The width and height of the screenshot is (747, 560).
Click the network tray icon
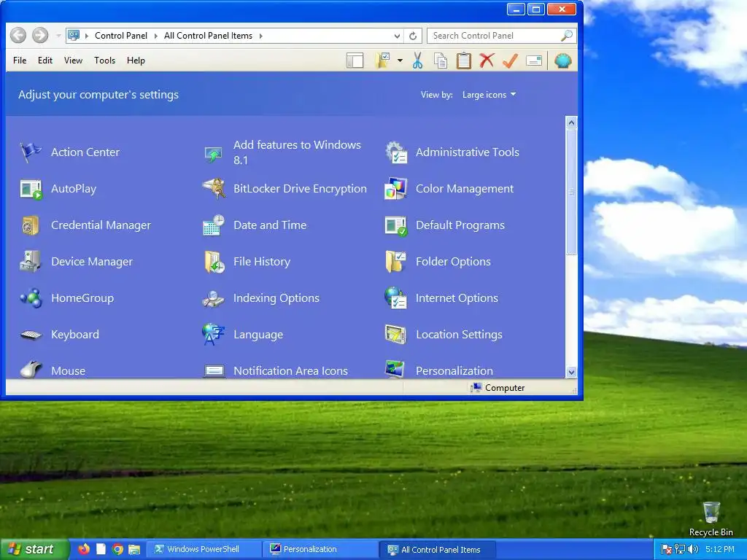[x=680, y=550]
